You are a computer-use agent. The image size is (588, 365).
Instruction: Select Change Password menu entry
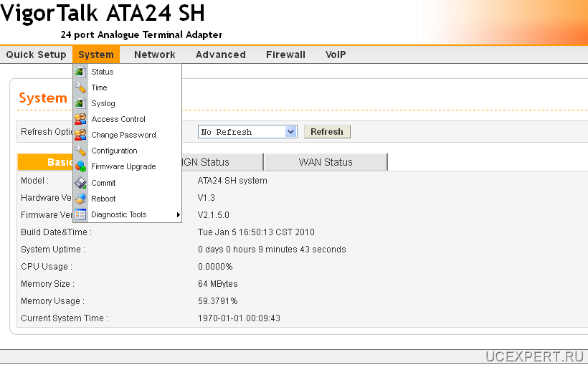pos(123,135)
